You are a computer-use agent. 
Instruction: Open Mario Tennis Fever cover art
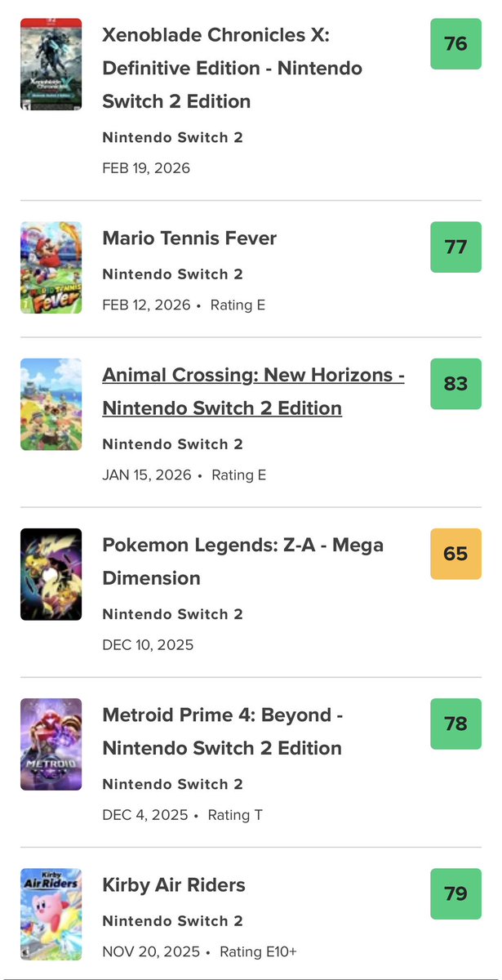(51, 267)
